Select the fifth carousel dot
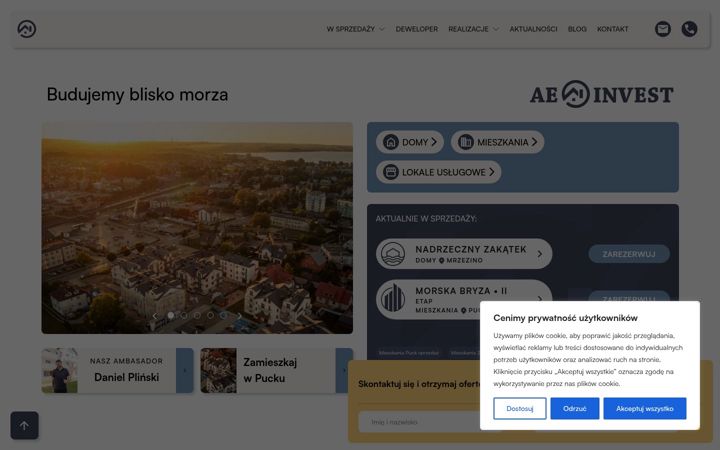The height and width of the screenshot is (450, 720). pyautogui.click(x=223, y=315)
